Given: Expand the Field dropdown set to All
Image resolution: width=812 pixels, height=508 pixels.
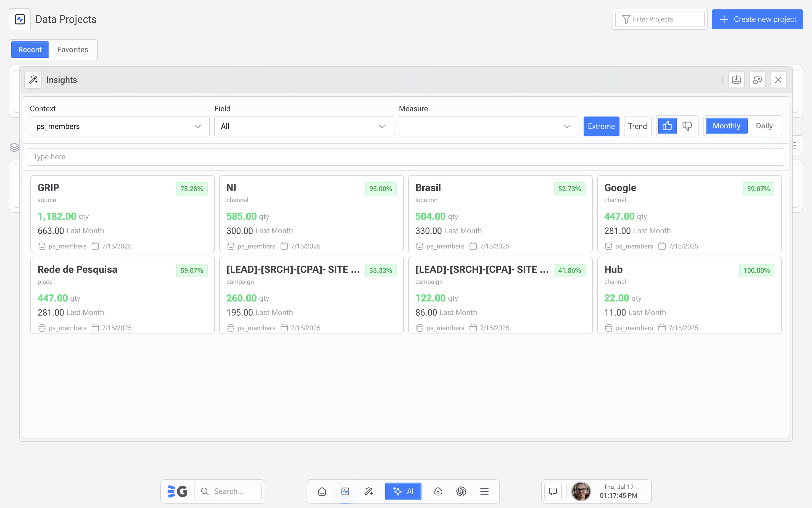Looking at the screenshot, I should pyautogui.click(x=304, y=126).
